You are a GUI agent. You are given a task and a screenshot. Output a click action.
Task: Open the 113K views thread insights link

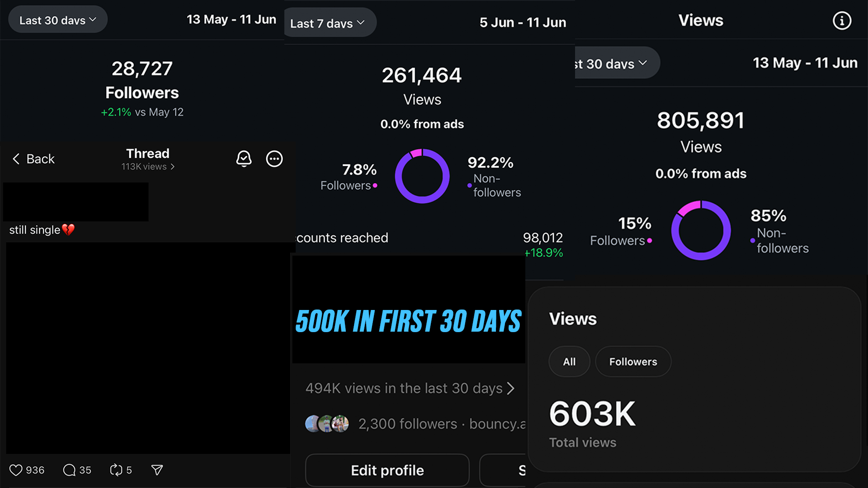pos(148,167)
